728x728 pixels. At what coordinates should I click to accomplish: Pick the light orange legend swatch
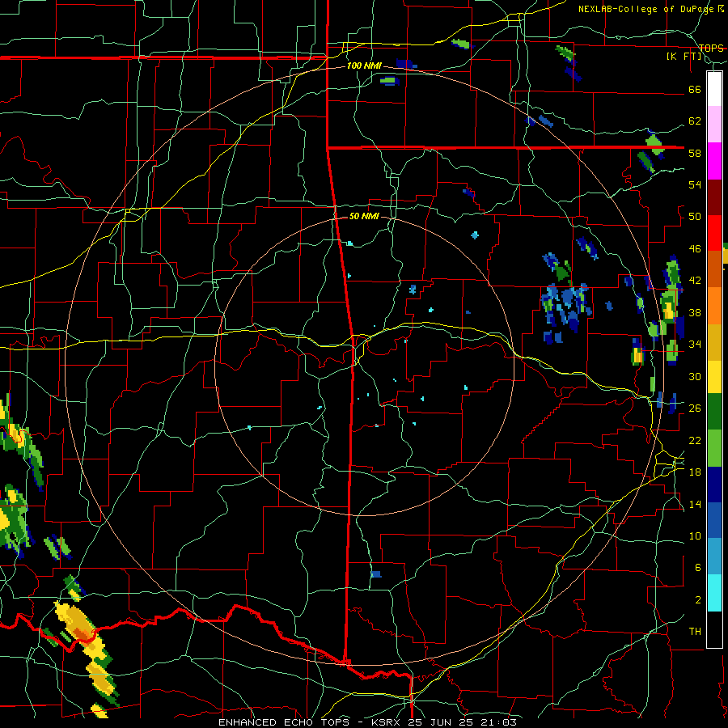714,306
